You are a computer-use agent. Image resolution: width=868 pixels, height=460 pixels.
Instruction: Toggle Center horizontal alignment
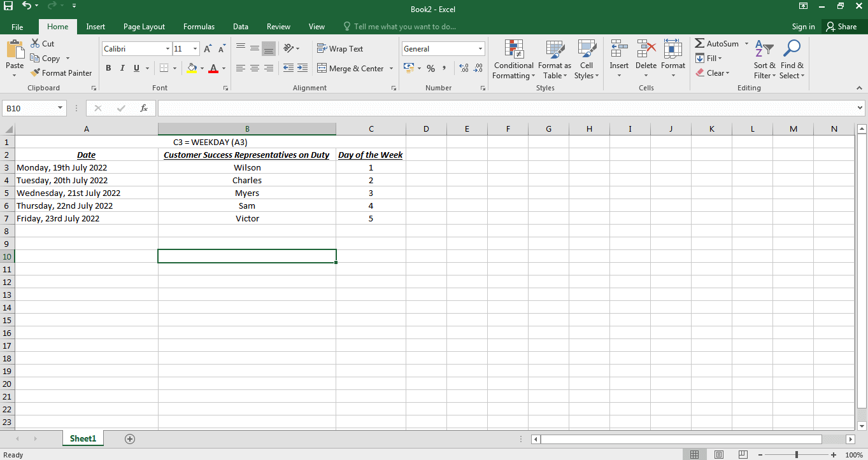[x=254, y=68]
